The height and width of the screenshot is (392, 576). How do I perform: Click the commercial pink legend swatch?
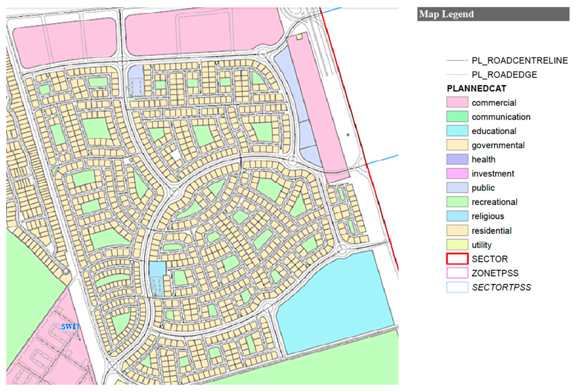(x=457, y=102)
